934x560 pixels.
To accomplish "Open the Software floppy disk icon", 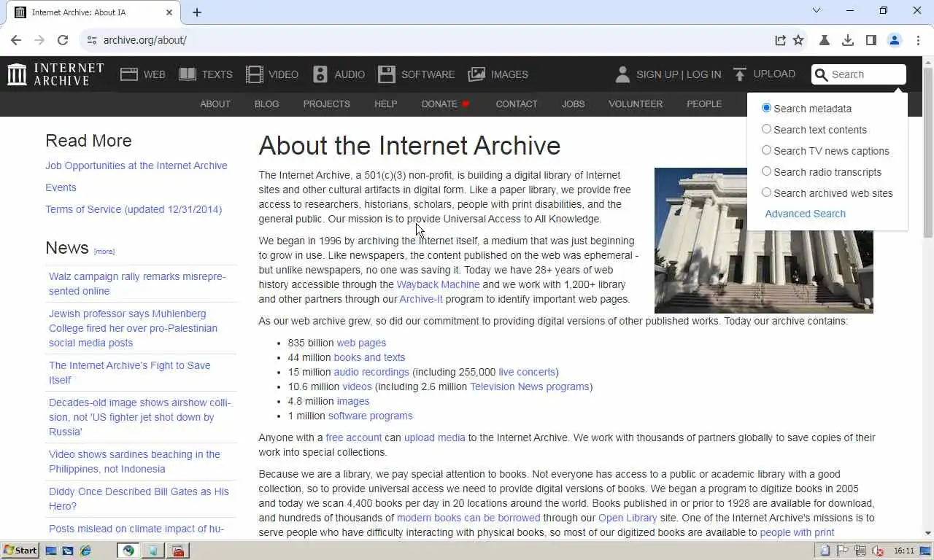I will pyautogui.click(x=386, y=74).
